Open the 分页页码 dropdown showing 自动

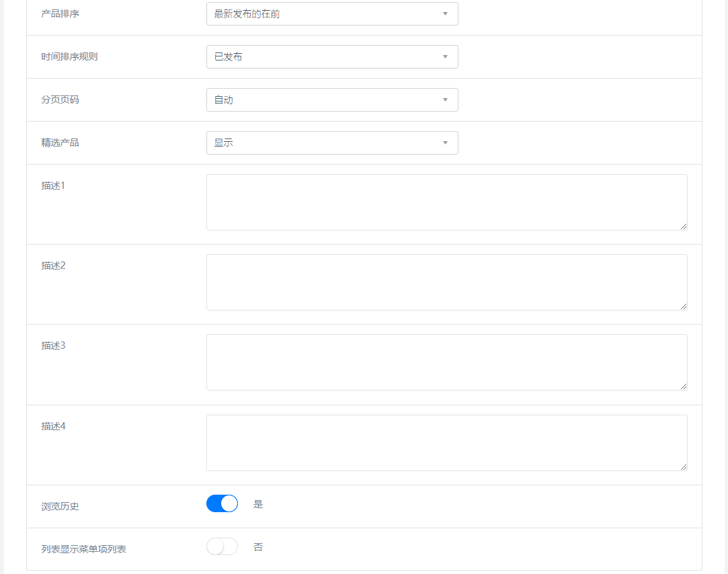coord(331,100)
